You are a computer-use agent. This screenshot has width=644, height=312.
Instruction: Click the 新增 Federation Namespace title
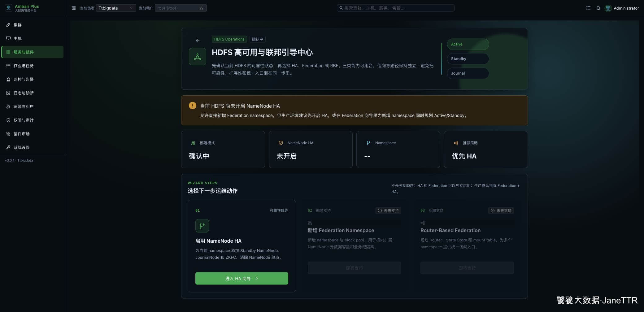tap(341, 230)
